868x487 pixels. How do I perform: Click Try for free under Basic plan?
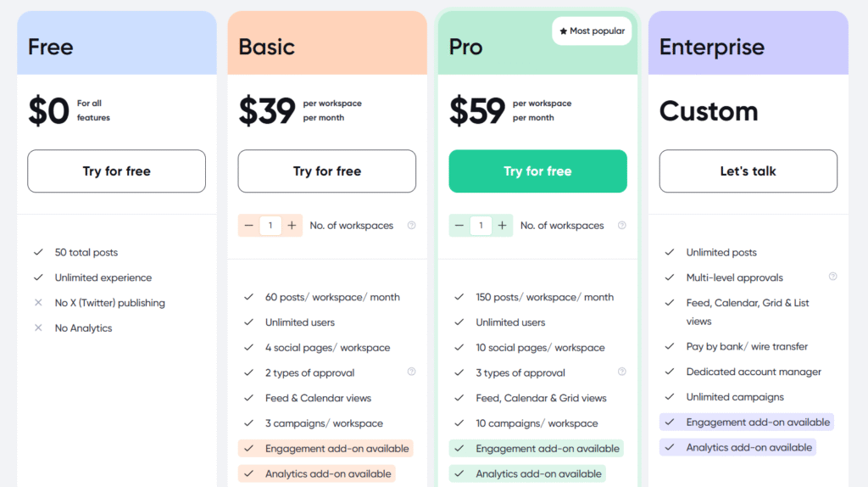pyautogui.click(x=326, y=171)
